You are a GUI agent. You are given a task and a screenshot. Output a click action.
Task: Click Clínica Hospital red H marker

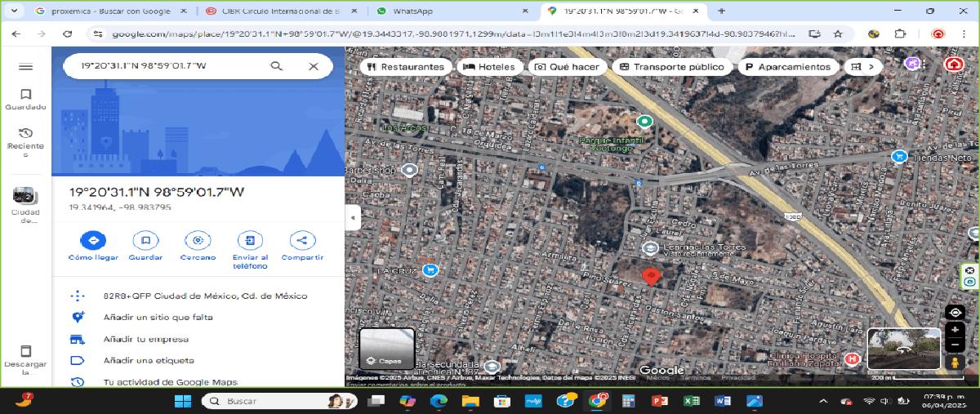(x=853, y=358)
